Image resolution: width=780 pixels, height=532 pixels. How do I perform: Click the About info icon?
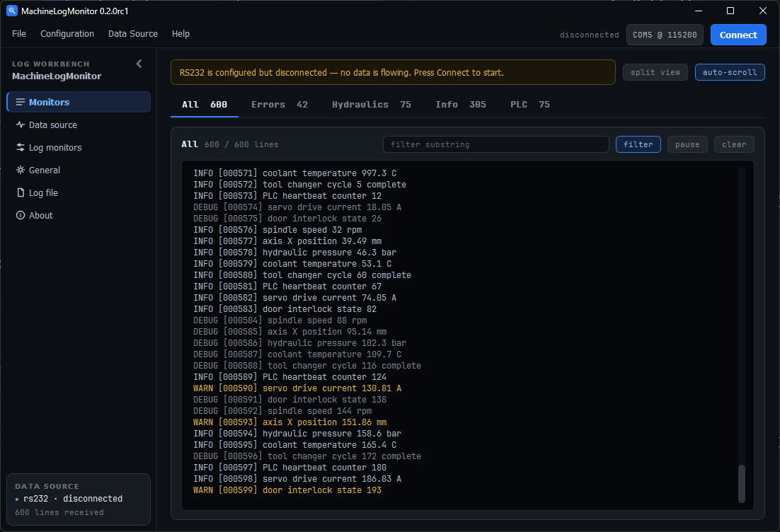(21, 215)
